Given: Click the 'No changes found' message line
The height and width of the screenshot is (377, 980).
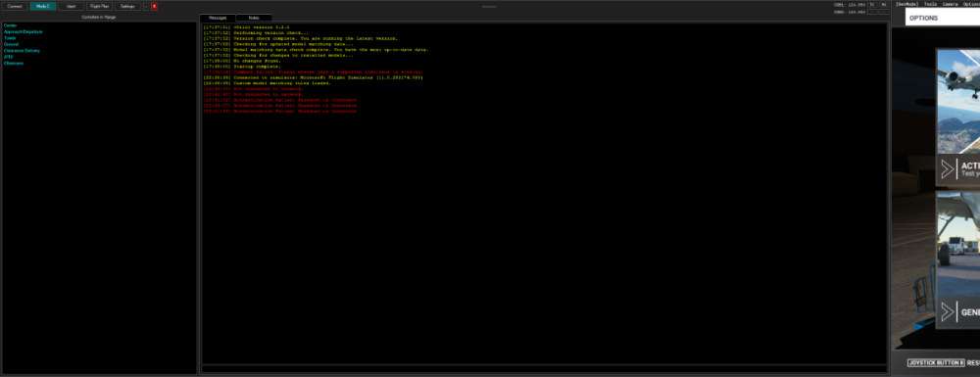Looking at the screenshot, I should (x=242, y=61).
